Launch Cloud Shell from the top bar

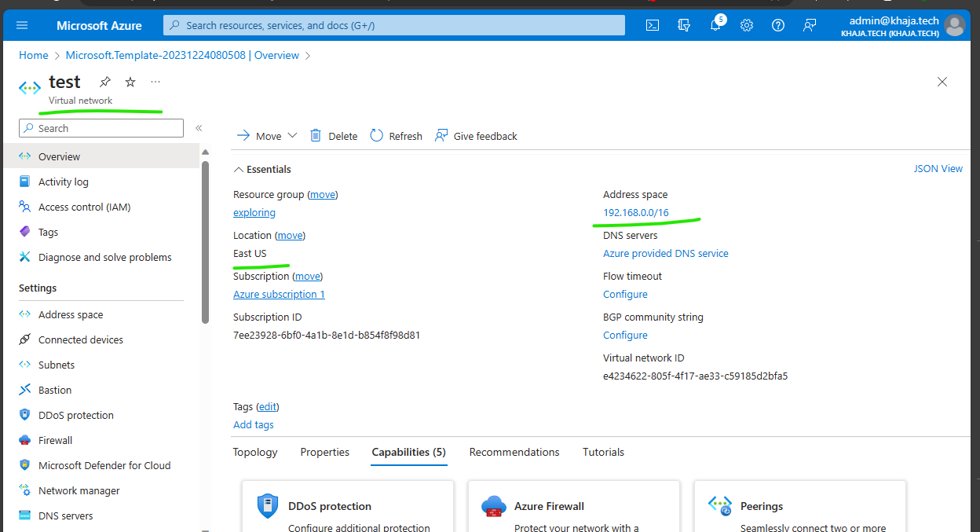tap(653, 25)
